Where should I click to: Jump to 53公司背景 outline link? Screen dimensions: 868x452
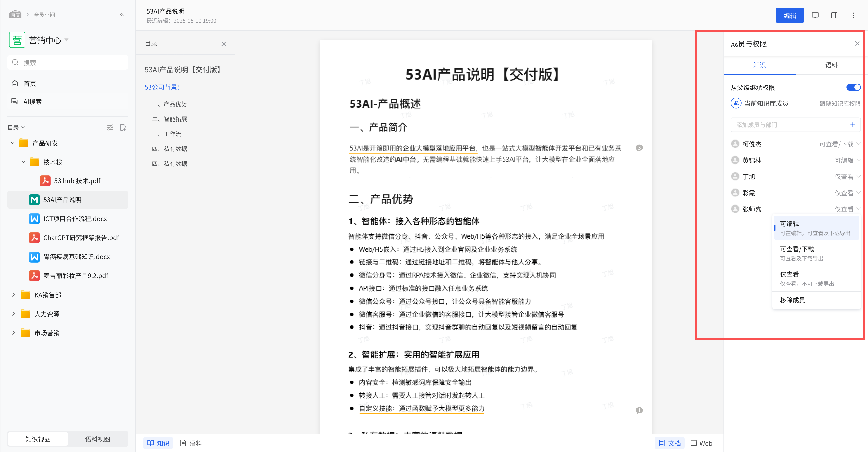pos(162,87)
